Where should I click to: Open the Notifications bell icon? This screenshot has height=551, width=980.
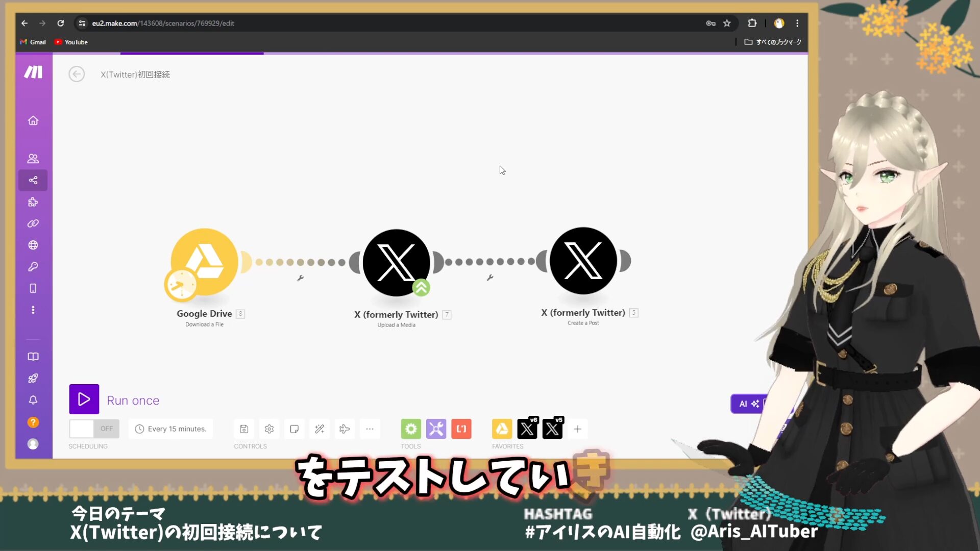pyautogui.click(x=33, y=400)
